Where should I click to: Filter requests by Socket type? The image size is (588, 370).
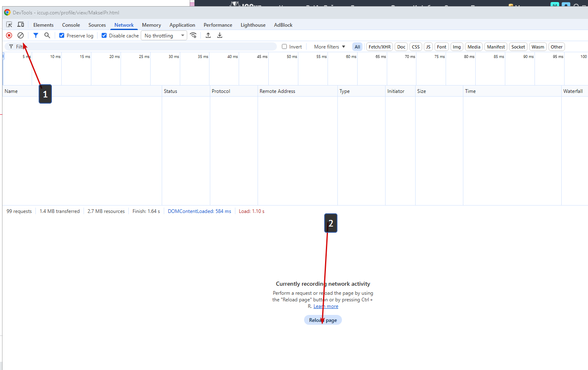[518, 46]
